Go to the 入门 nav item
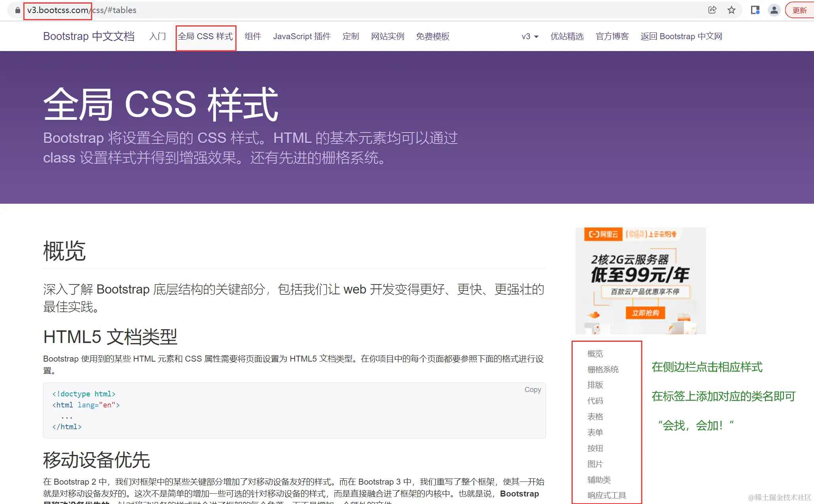 pyautogui.click(x=157, y=36)
